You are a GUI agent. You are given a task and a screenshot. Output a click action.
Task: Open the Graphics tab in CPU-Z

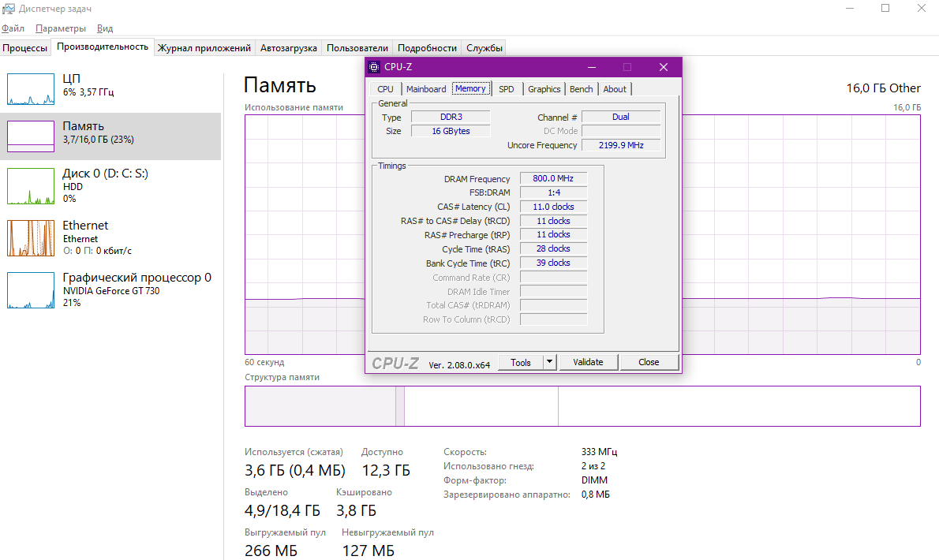(x=544, y=89)
